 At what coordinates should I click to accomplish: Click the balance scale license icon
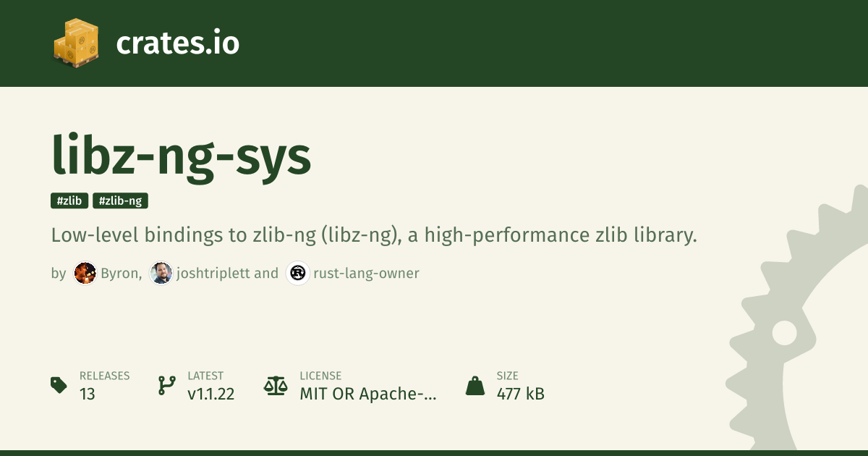[276, 385]
